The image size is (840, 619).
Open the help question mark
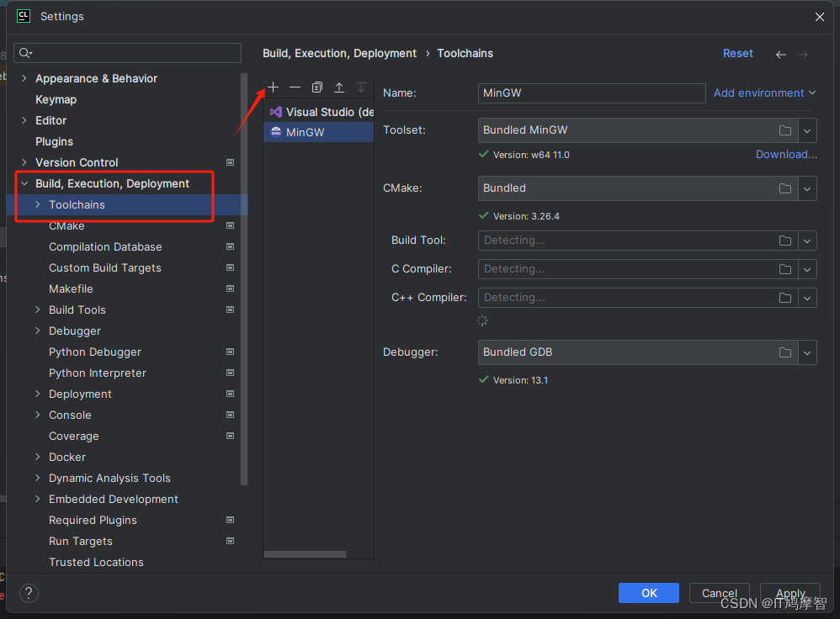29,593
